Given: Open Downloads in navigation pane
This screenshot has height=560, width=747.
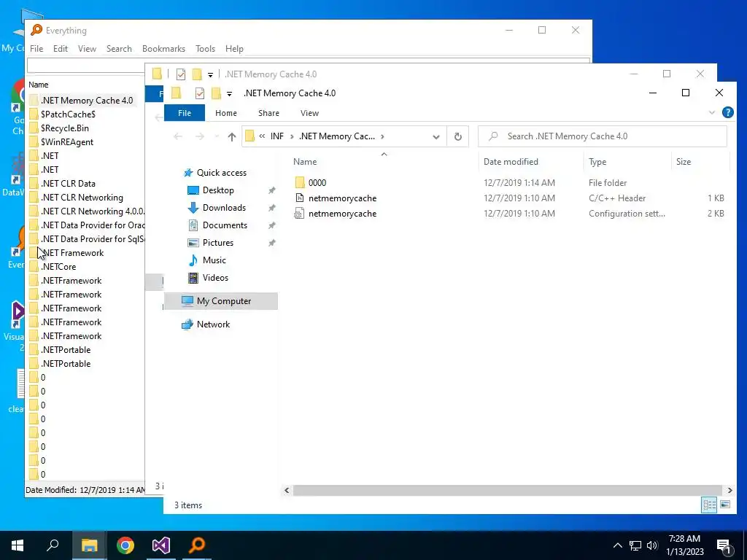Looking at the screenshot, I should point(224,208).
